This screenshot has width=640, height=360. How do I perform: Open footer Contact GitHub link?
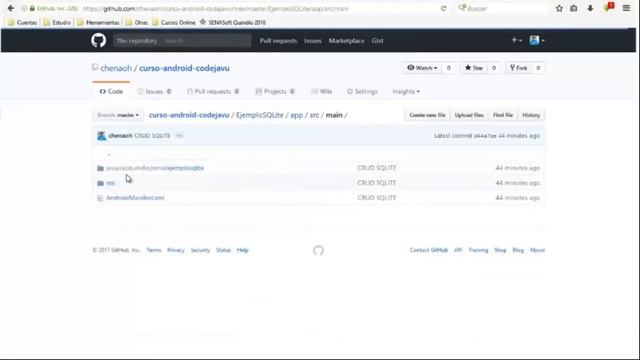click(x=429, y=250)
